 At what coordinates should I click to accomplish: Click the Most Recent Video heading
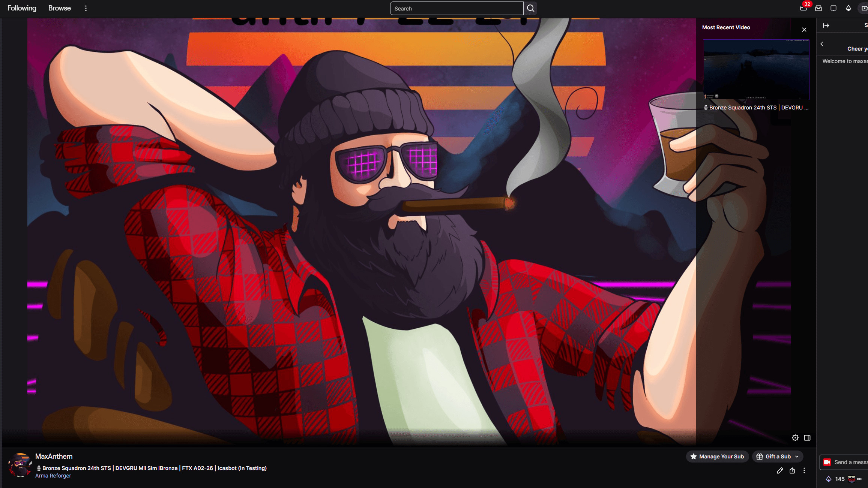726,27
